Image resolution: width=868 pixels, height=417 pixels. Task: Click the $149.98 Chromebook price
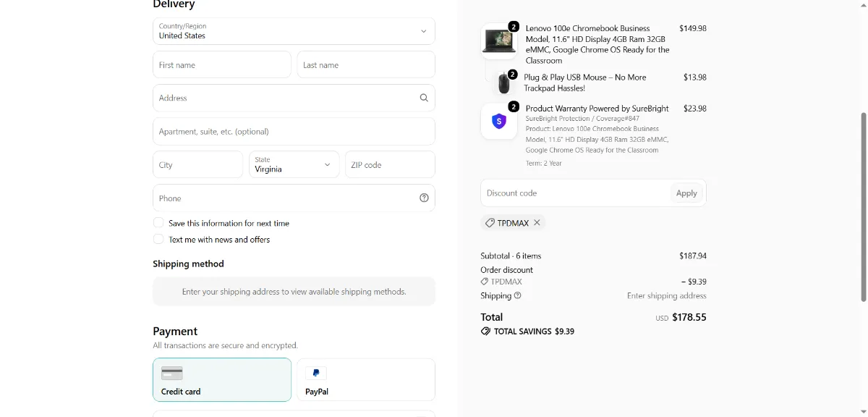pos(693,28)
